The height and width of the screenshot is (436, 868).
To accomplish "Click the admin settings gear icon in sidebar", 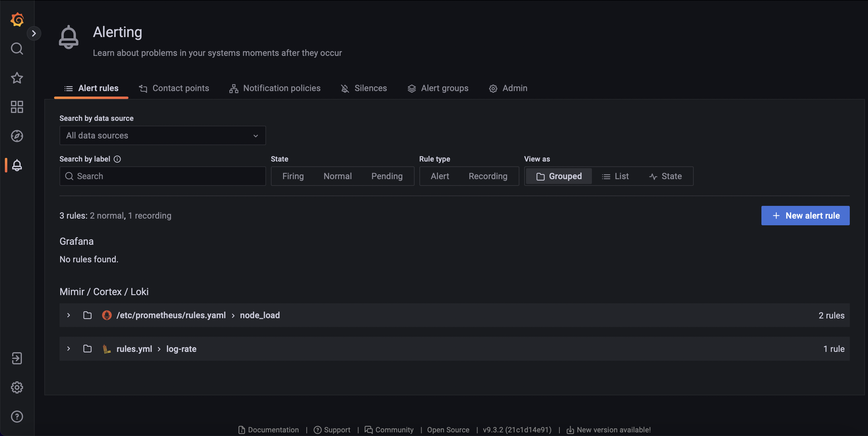I will point(16,387).
